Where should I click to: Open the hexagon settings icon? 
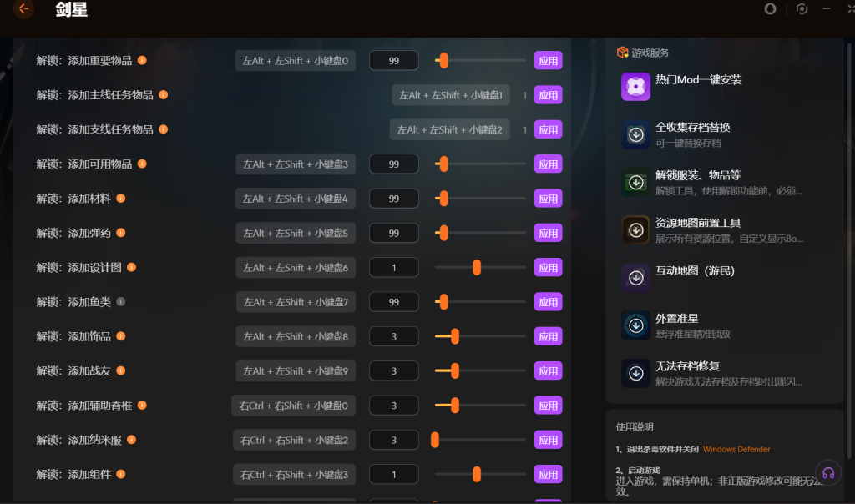pos(802,9)
